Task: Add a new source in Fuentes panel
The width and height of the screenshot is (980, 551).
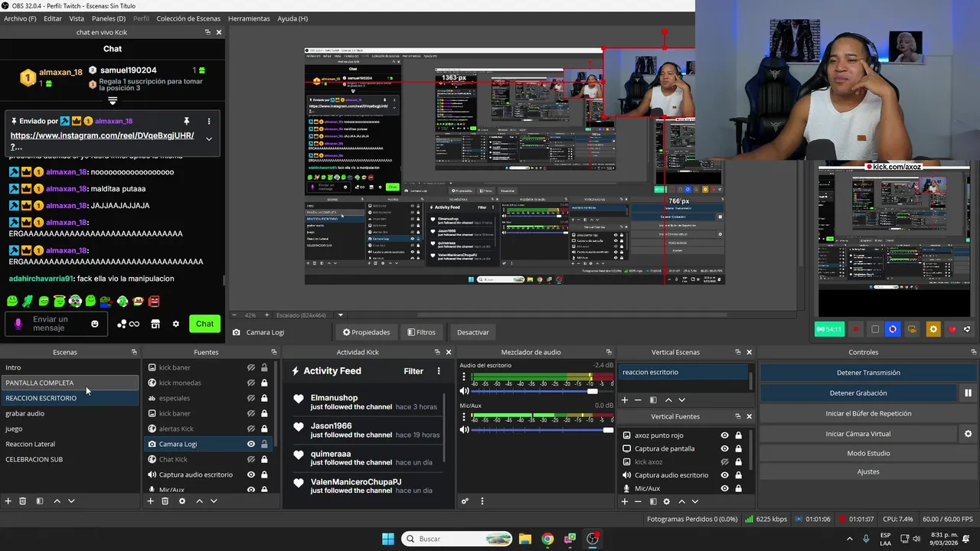Action: (x=150, y=501)
